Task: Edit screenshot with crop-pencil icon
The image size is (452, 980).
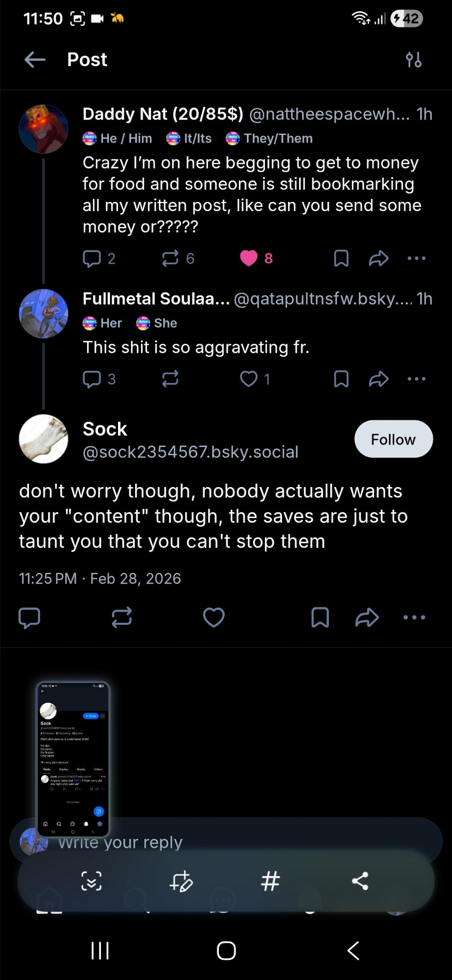Action: point(181,881)
